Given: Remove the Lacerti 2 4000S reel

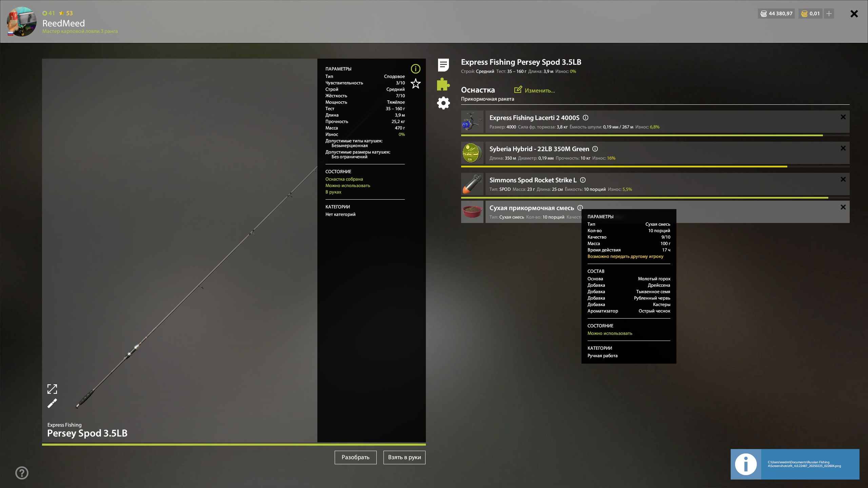Looking at the screenshot, I should pos(843,117).
